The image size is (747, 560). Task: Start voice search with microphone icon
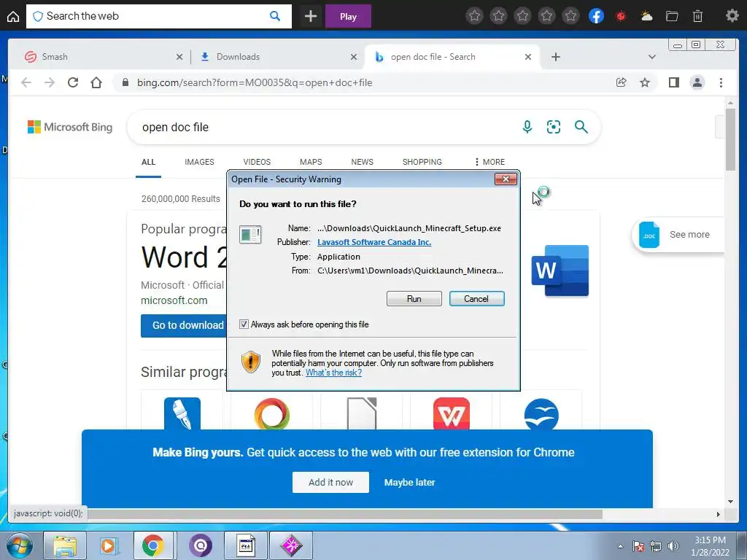click(527, 127)
